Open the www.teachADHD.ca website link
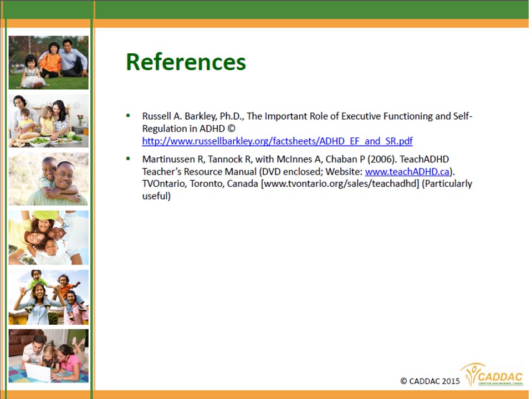 pos(407,172)
